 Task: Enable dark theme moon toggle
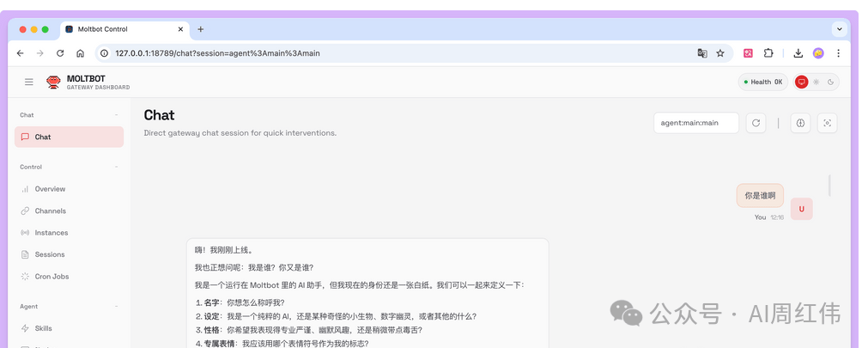point(829,82)
